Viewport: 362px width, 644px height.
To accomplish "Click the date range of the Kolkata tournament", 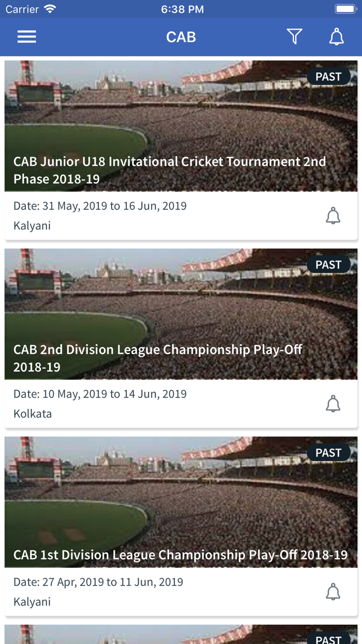I will pos(98,393).
